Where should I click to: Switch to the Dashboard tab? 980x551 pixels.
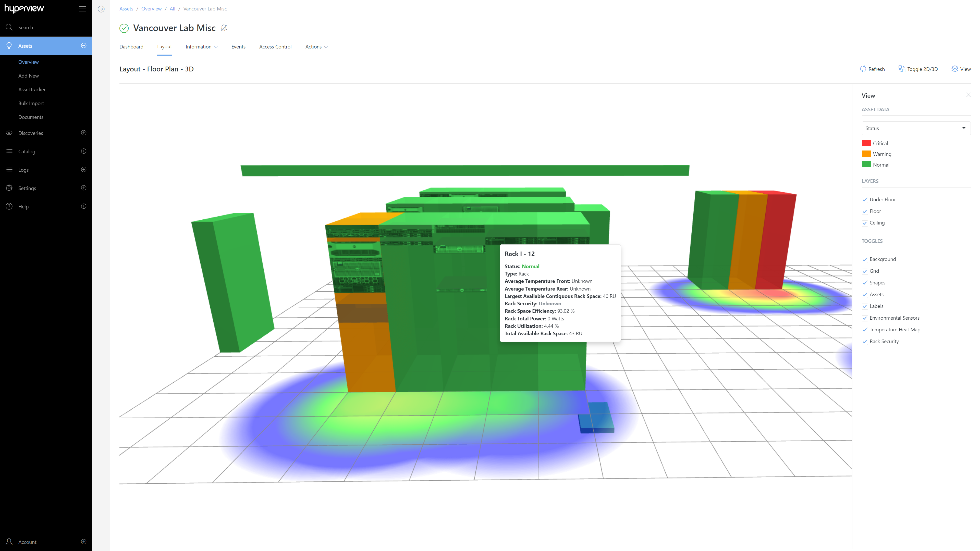131,47
